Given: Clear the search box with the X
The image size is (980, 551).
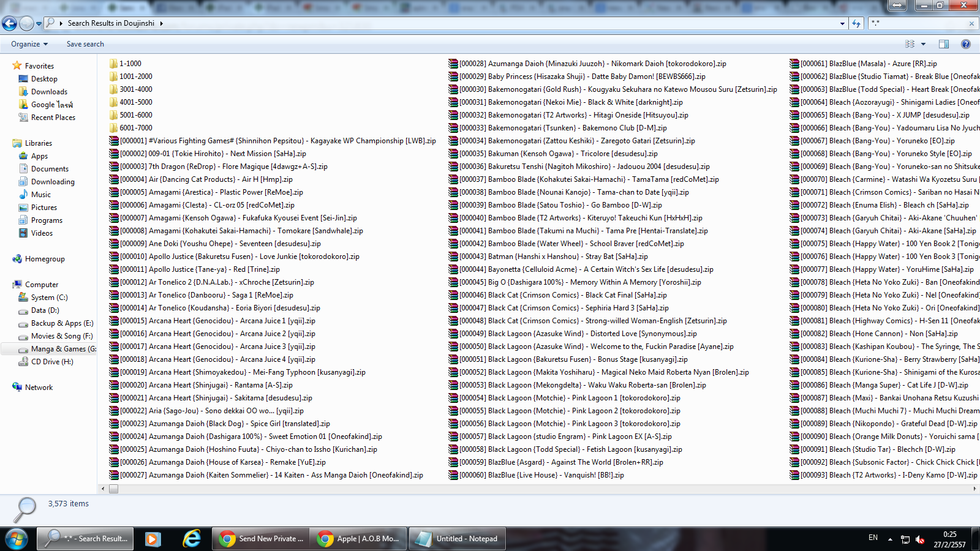Looking at the screenshot, I should pos(971,24).
